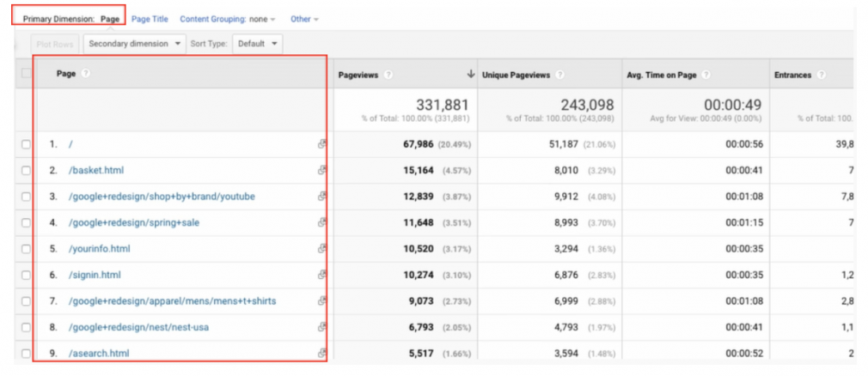Check the box for the /basket.html row
Screen dimensions: 868x376
pos(26,170)
